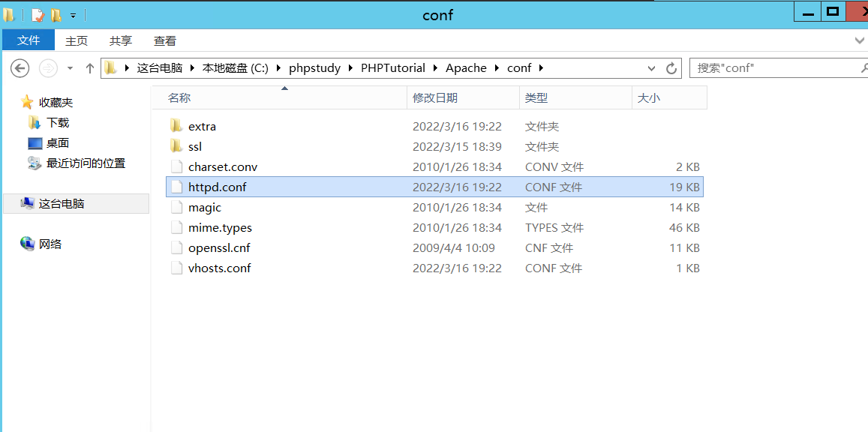Click inside the 搜索"conf" search field
Screen dimensions: 868x432
tap(765, 67)
